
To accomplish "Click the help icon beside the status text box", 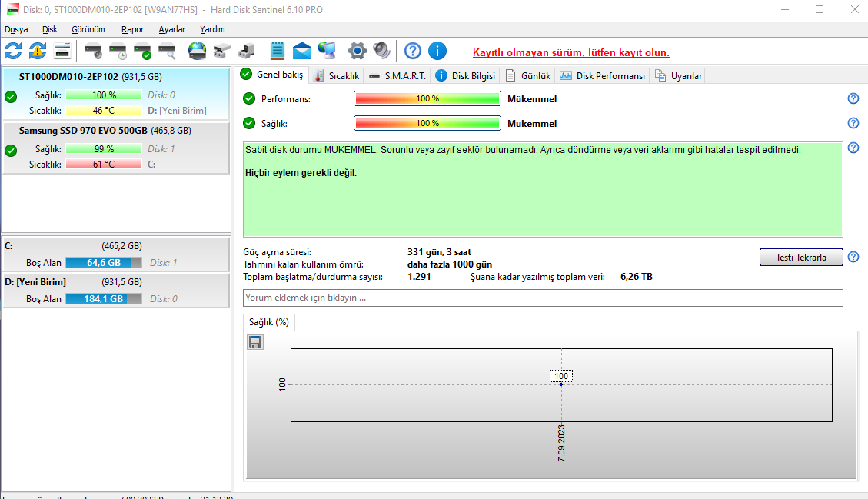I will [x=853, y=148].
